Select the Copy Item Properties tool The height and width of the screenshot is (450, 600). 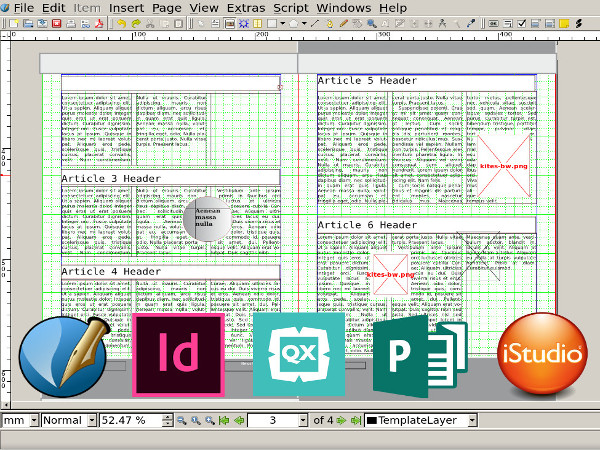coord(457,24)
